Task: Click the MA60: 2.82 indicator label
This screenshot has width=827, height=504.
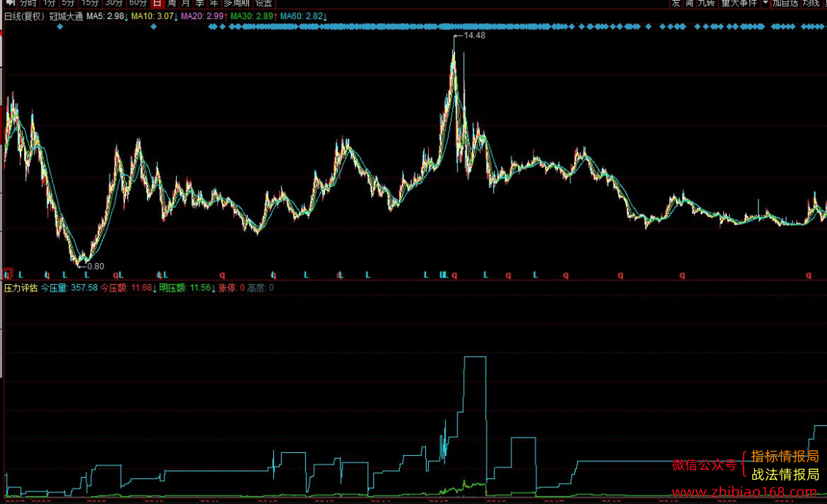Action: tap(303, 16)
